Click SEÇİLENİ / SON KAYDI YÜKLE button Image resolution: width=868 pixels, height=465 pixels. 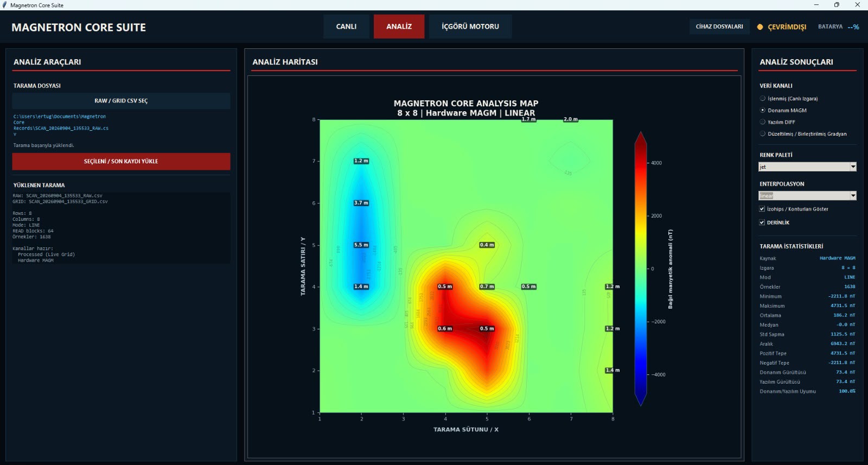click(x=121, y=161)
